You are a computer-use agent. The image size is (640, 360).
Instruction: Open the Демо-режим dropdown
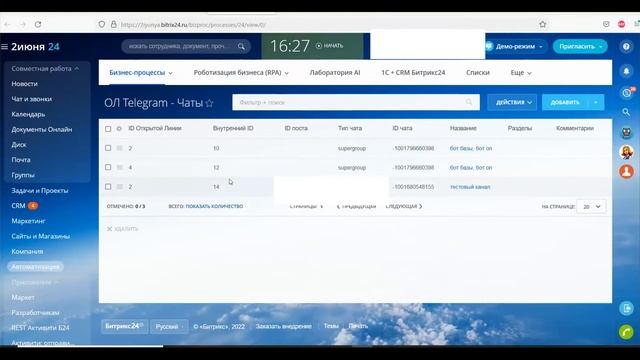click(515, 47)
